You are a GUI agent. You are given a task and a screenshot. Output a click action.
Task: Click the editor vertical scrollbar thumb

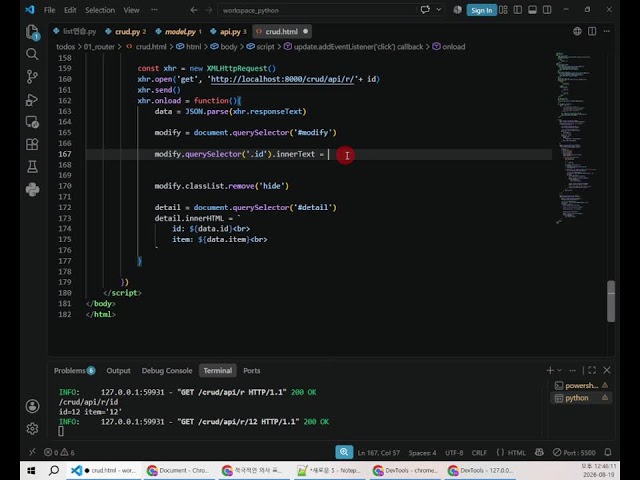(x=611, y=301)
